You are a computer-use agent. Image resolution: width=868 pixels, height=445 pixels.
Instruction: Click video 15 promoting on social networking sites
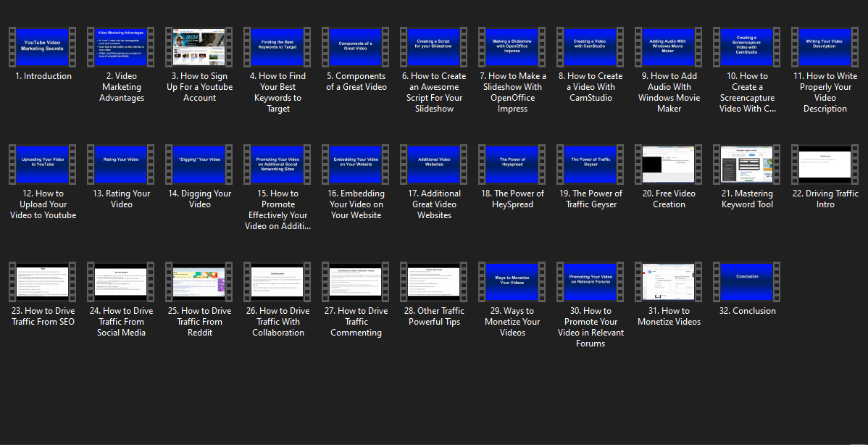278,165
